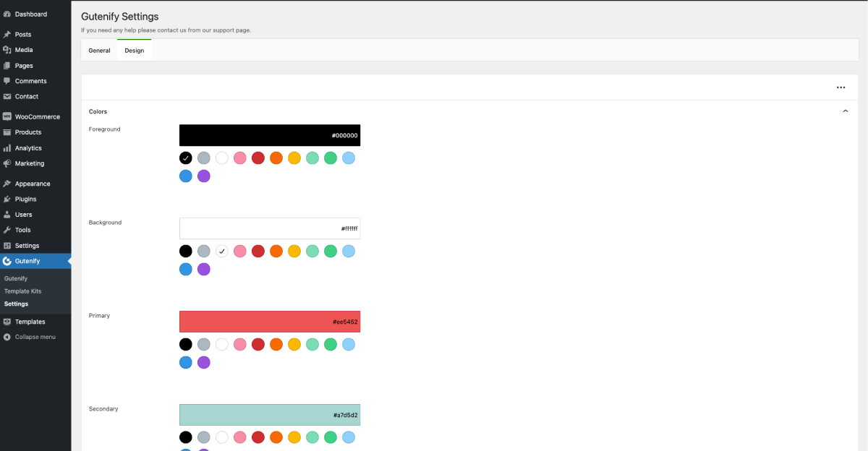Screen dimensions: 868x451
Task: Select checked black swatch under Foreground
Action: pos(186,158)
